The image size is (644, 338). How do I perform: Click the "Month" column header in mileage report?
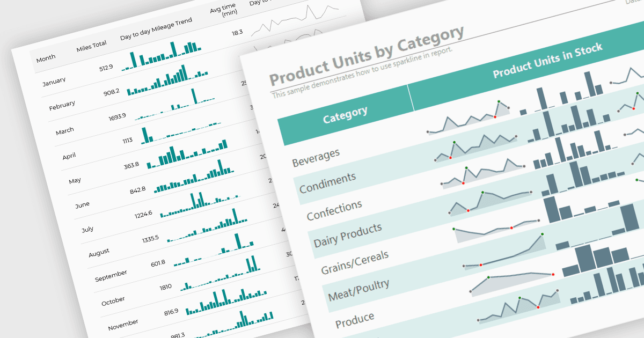[46, 58]
